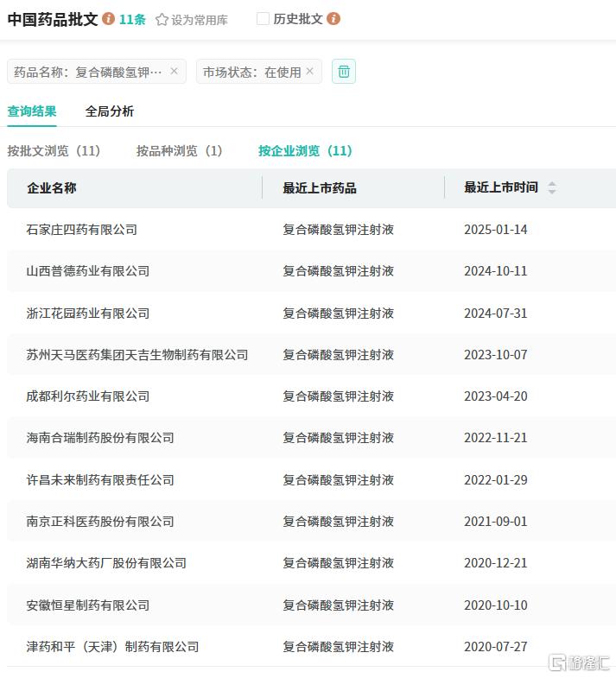Click the info icon beside 中国药品批文

(108, 19)
